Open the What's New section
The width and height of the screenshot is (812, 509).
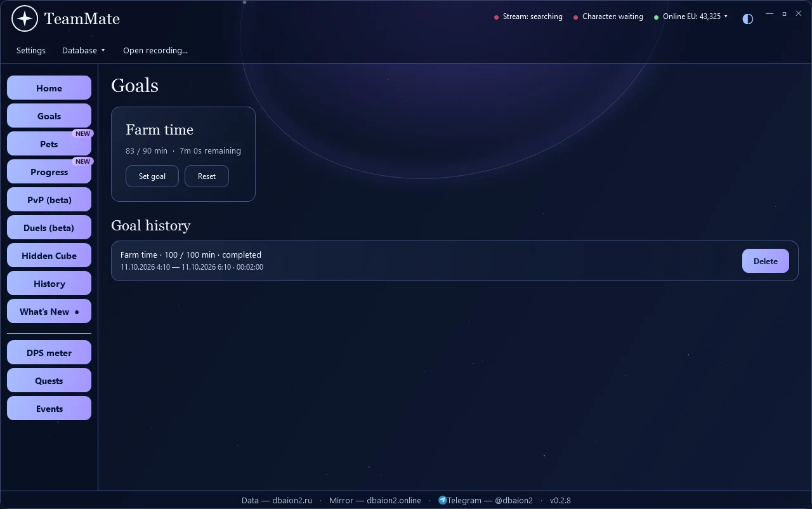pyautogui.click(x=49, y=312)
